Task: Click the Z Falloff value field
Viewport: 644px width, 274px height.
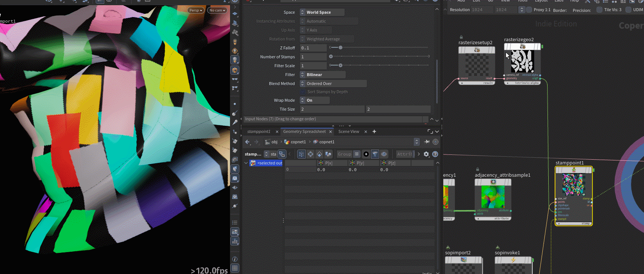Action: [313, 48]
